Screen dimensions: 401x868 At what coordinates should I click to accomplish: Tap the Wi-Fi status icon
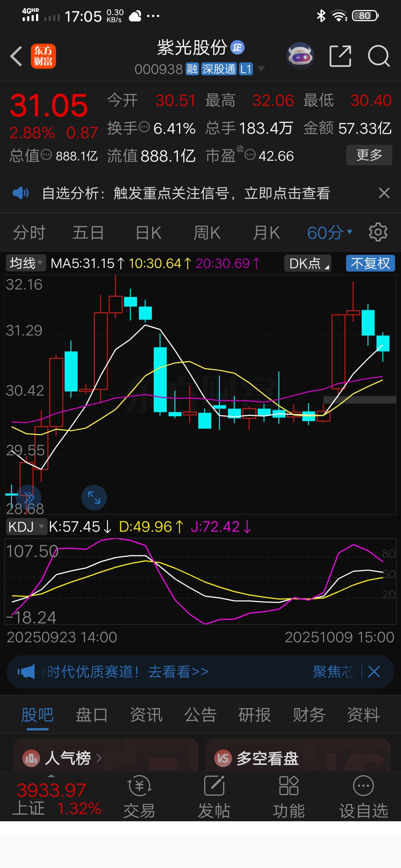(339, 16)
